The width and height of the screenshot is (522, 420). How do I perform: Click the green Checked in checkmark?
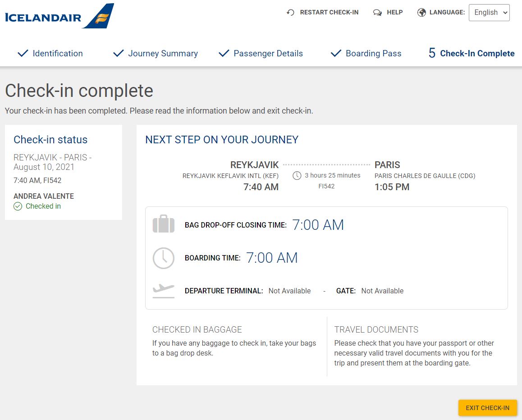coord(18,206)
